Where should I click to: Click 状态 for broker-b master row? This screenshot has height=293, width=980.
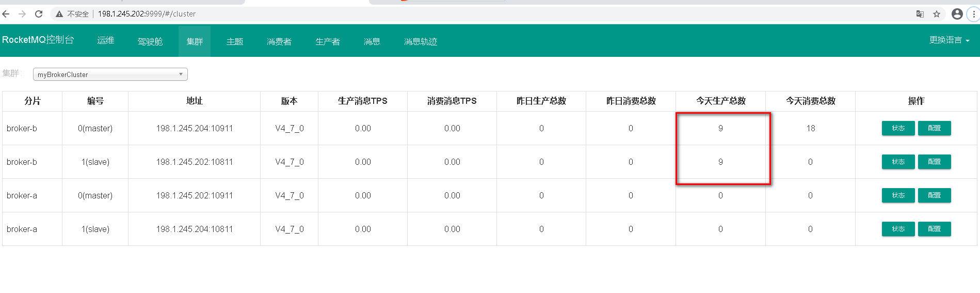898,128
